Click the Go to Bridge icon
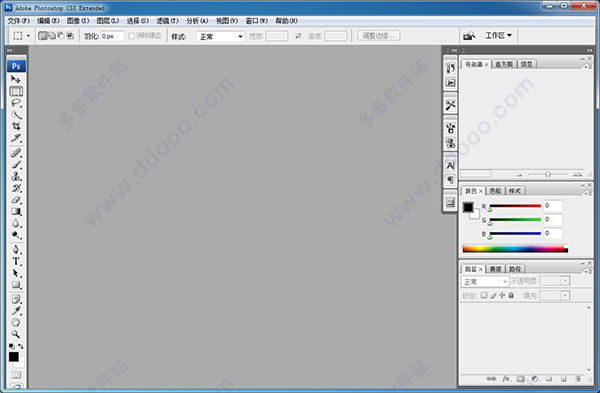The image size is (600, 393). pos(469,36)
